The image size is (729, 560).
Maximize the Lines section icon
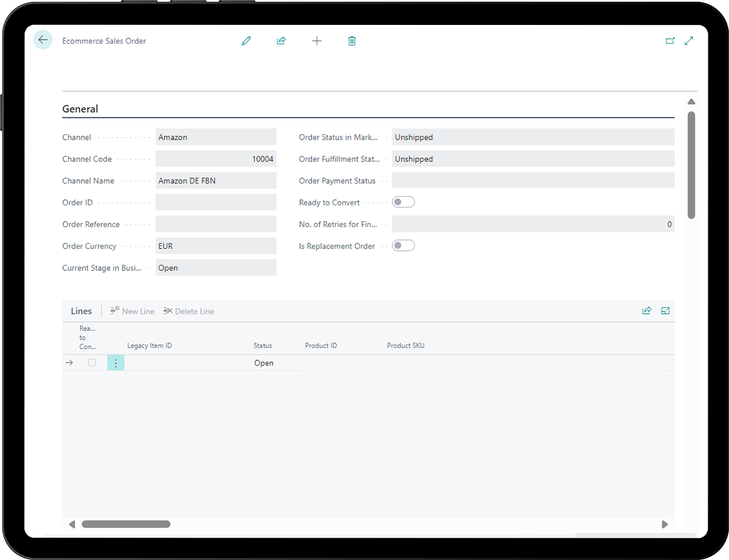click(665, 311)
